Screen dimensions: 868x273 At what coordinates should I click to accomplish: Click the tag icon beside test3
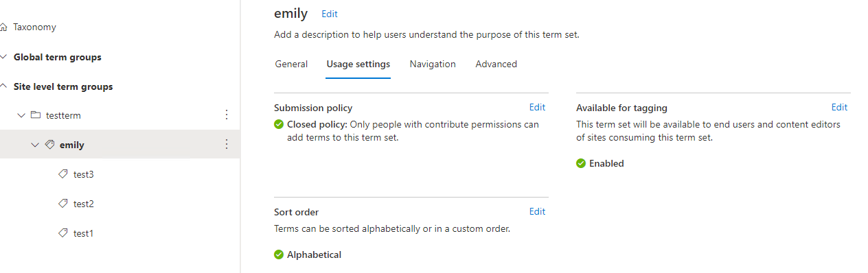[63, 174]
